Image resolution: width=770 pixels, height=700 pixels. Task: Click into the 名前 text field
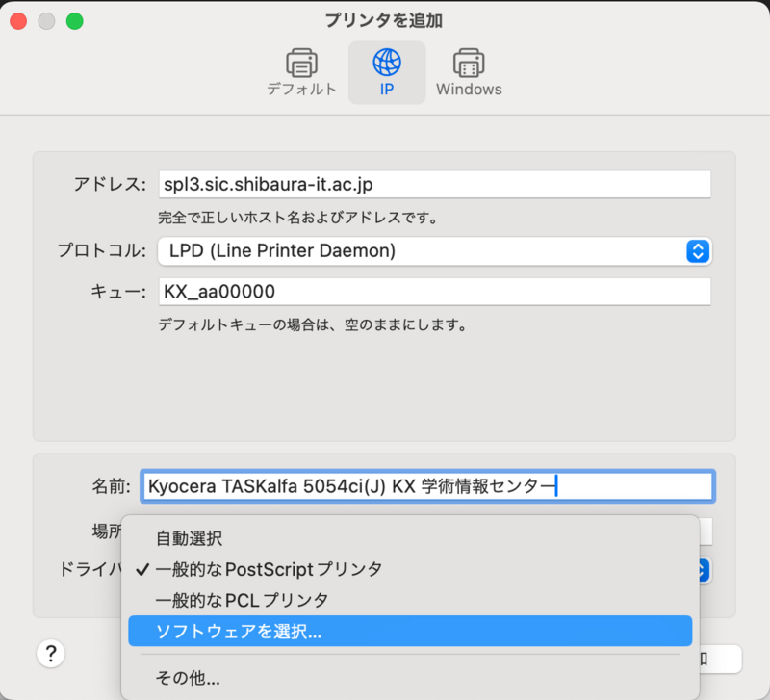pyautogui.click(x=426, y=486)
